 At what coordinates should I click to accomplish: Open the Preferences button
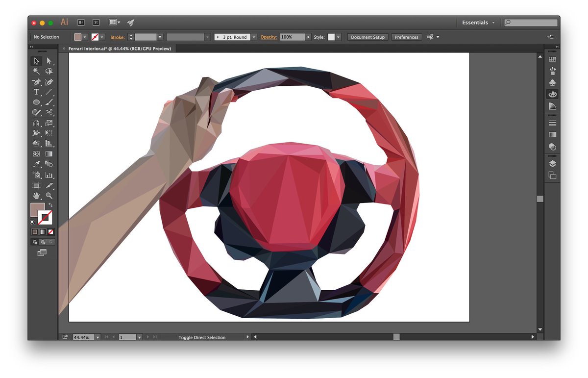tap(407, 37)
